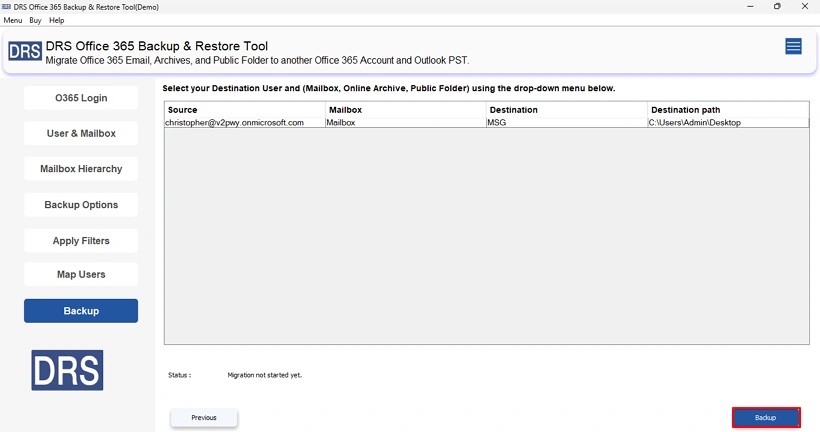
Task: Click the 'Migration not started yet.' status
Action: [x=265, y=375]
